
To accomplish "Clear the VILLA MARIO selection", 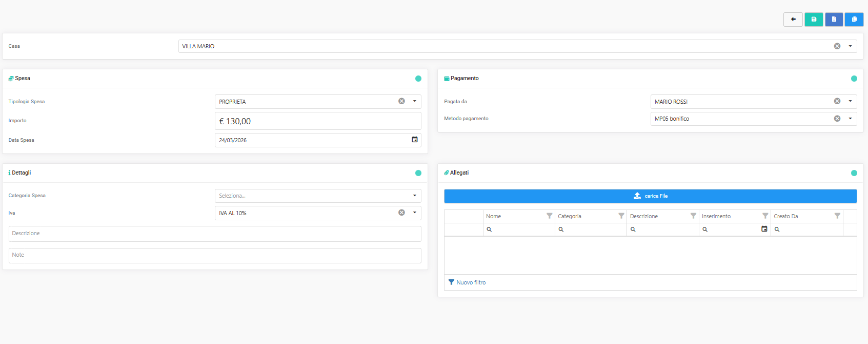I will point(837,46).
